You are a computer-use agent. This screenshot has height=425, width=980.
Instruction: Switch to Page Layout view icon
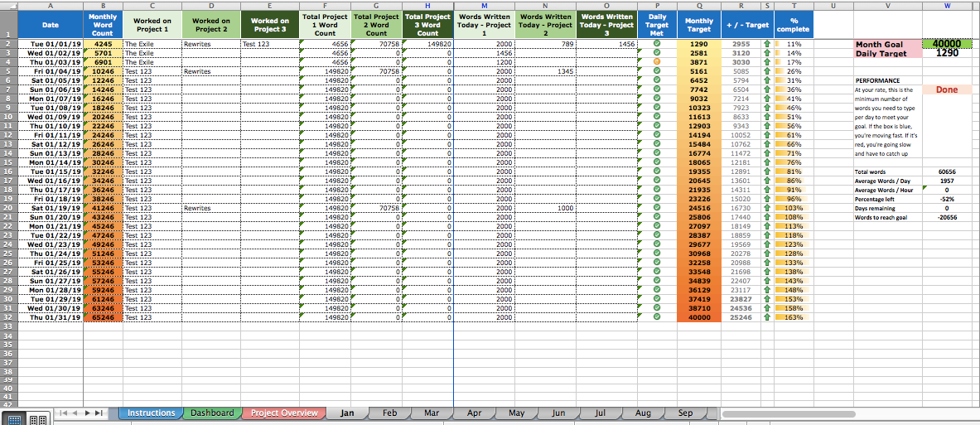coord(37,420)
